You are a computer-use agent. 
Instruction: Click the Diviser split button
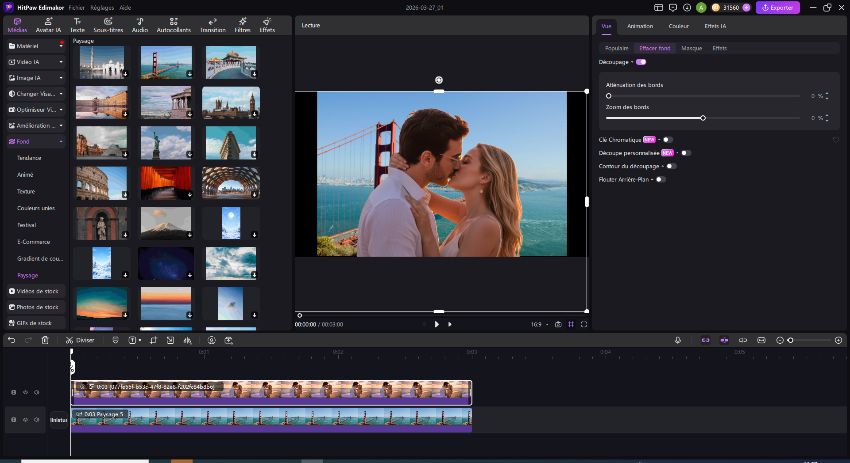pos(82,340)
